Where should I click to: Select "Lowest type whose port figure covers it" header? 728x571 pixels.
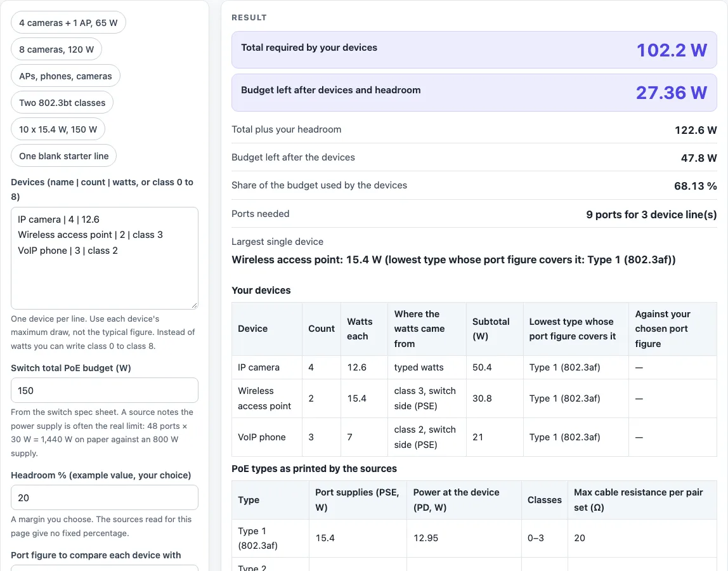576,329
